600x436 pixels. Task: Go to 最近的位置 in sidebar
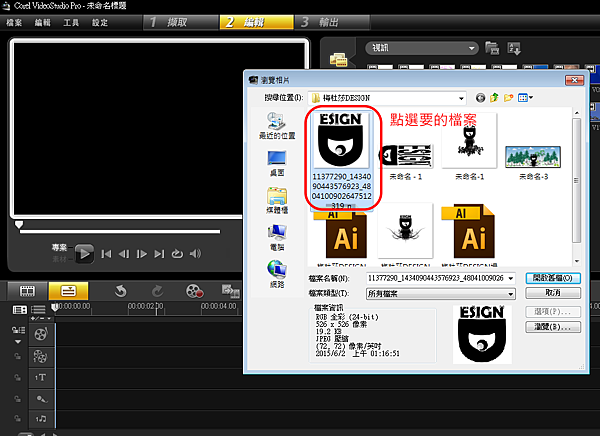(x=277, y=126)
